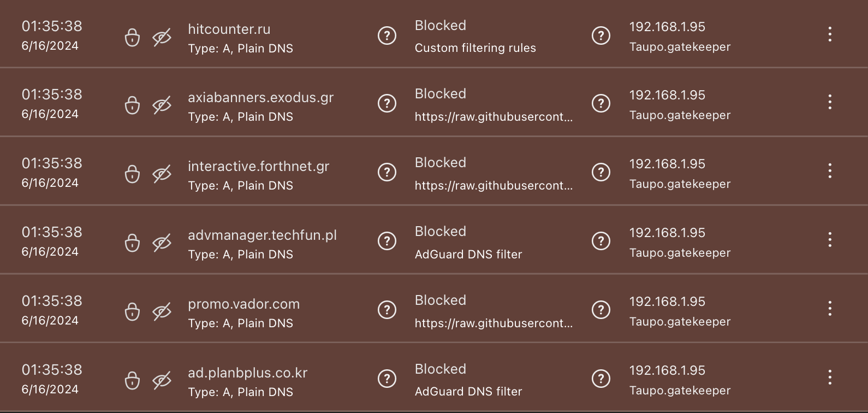The width and height of the screenshot is (868, 413).
Task: Click the question mark icon beside AdGuard DNS filter
Action: tap(387, 240)
